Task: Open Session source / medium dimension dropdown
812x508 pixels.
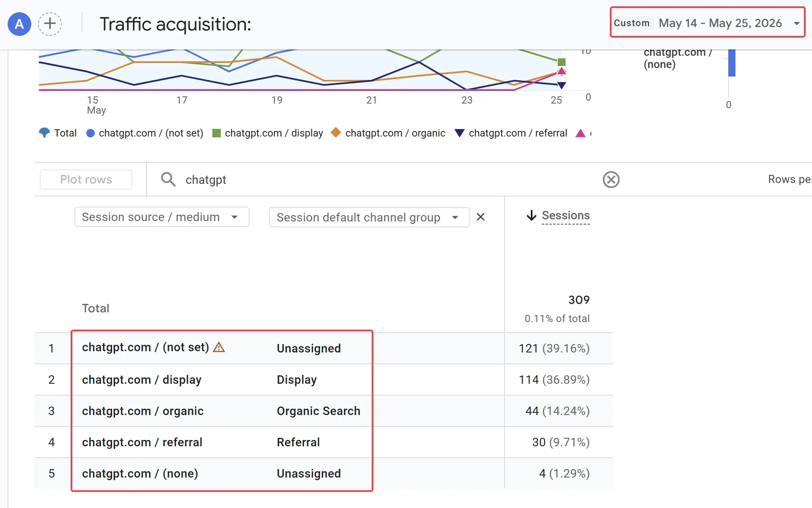Action: pyautogui.click(x=162, y=217)
